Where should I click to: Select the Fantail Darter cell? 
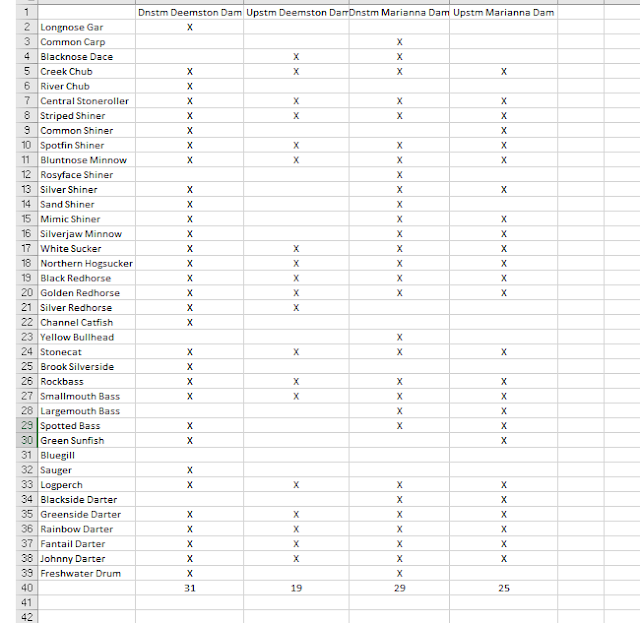pyautogui.click(x=87, y=544)
